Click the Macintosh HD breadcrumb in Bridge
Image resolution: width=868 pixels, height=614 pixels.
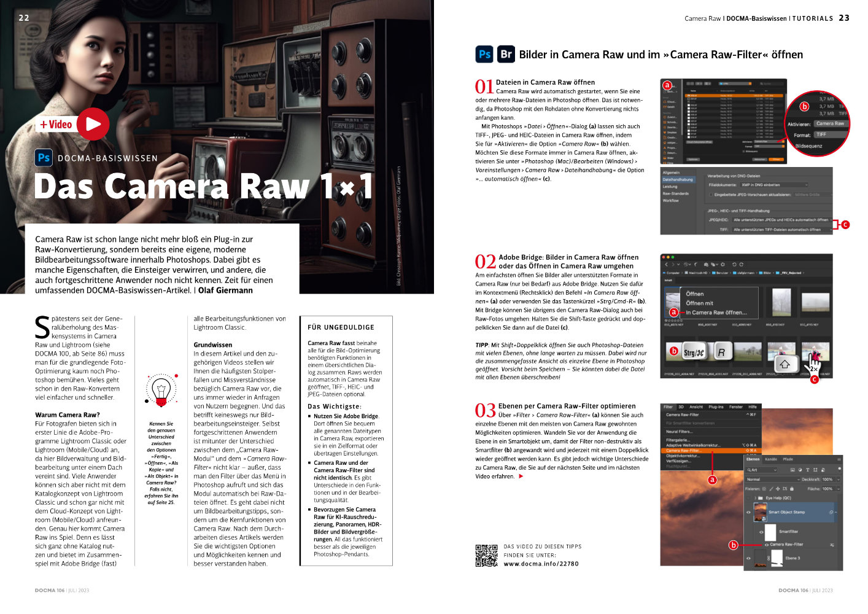point(697,273)
